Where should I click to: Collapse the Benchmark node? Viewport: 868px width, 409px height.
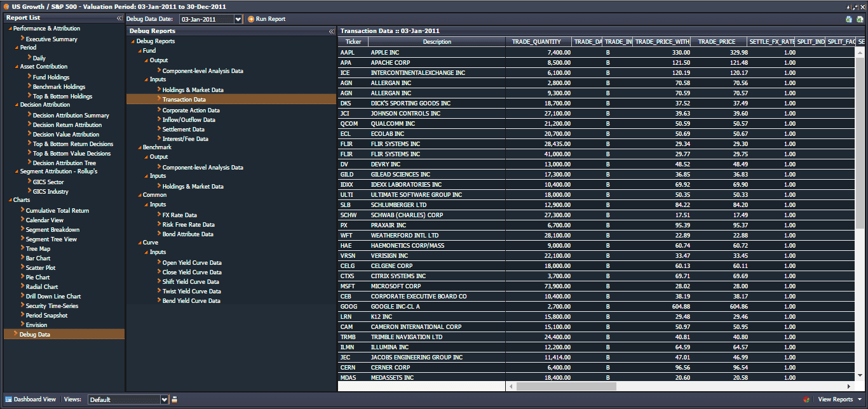click(139, 147)
